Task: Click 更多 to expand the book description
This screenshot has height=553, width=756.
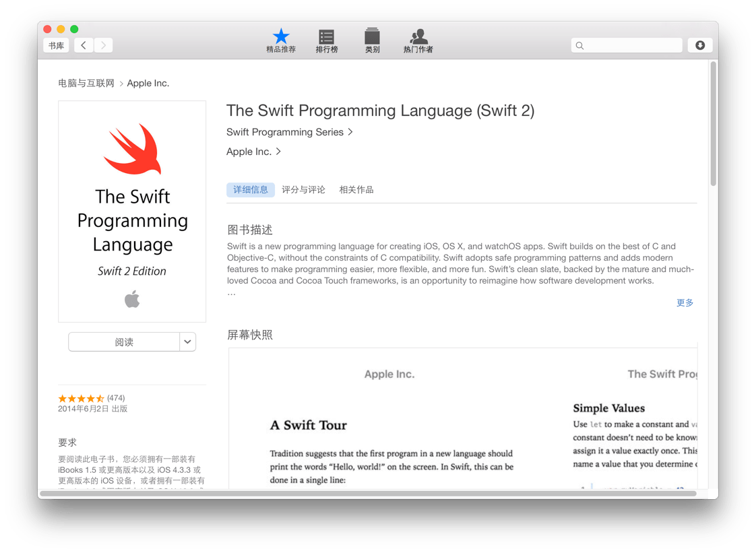Action: point(685,302)
